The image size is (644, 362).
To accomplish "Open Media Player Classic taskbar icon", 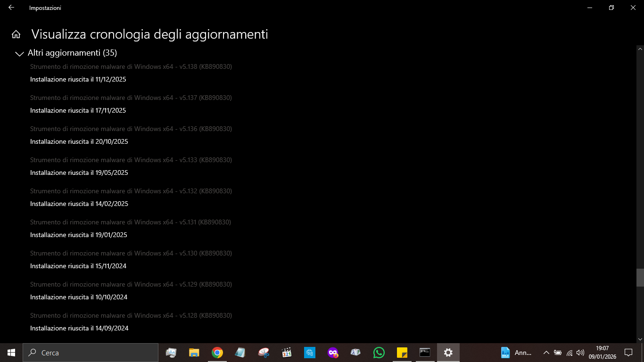I will pos(287,353).
